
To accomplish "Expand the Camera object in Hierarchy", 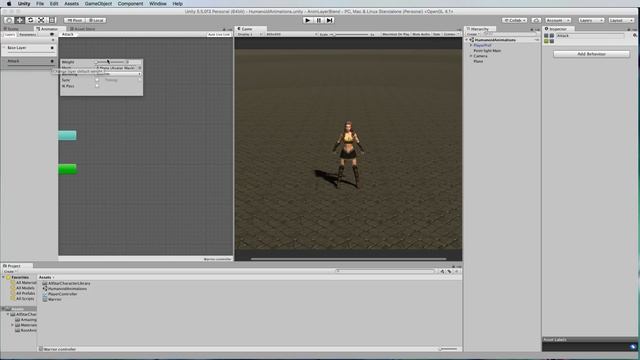I will point(471,56).
